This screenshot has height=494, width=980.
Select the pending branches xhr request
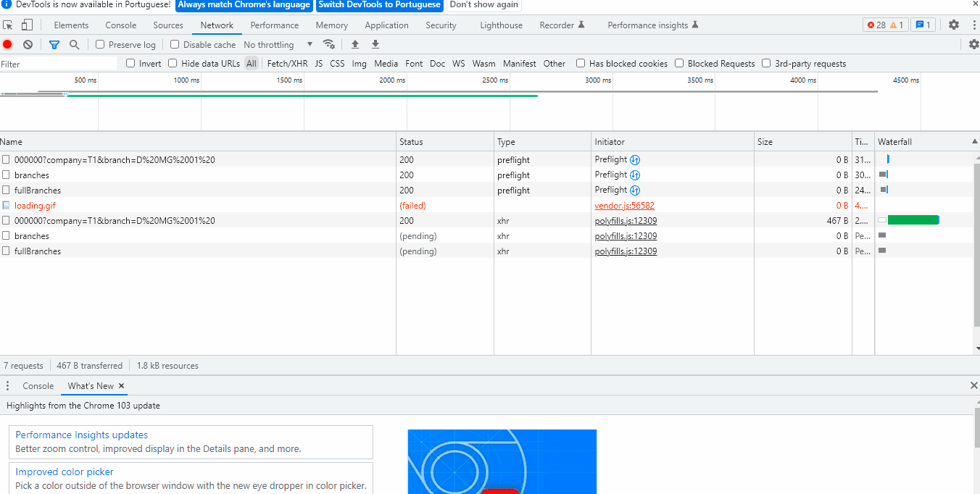click(x=32, y=236)
